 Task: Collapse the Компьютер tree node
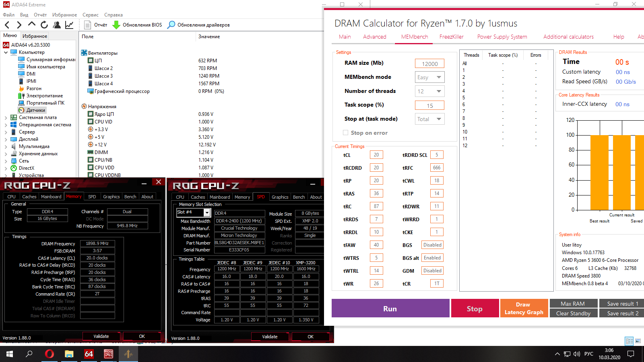[x=6, y=52]
